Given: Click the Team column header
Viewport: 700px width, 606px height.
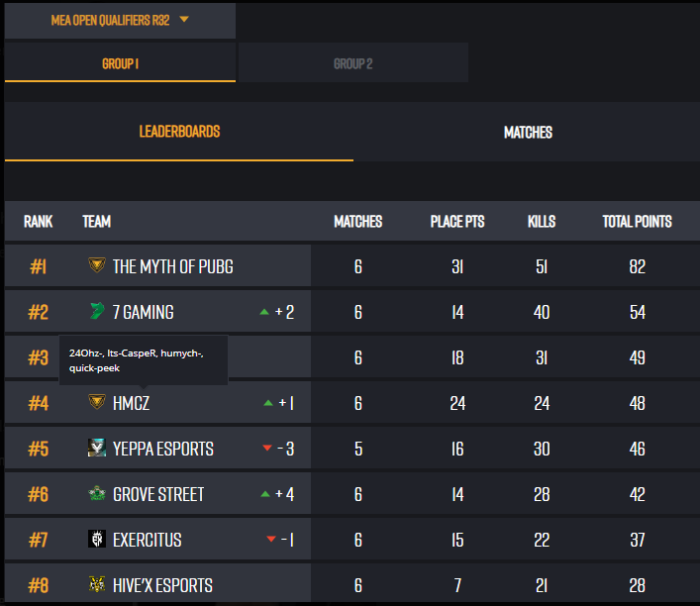Looking at the screenshot, I should click(x=96, y=222).
